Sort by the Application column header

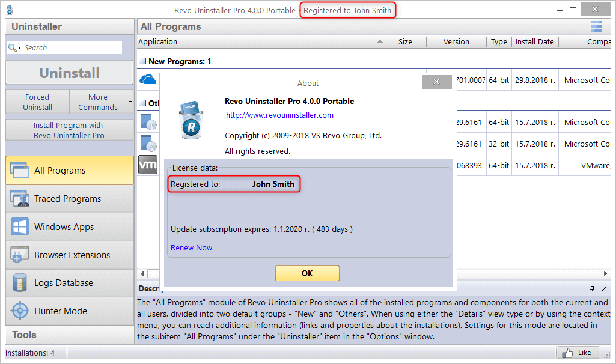[x=261, y=41]
